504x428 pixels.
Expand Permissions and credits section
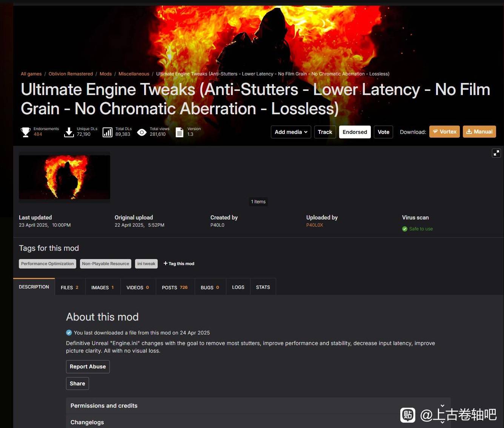point(258,406)
